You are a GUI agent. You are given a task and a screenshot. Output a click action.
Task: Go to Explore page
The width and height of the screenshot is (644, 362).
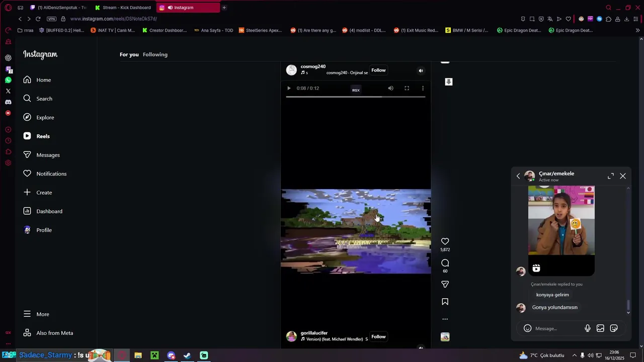[x=38, y=118]
